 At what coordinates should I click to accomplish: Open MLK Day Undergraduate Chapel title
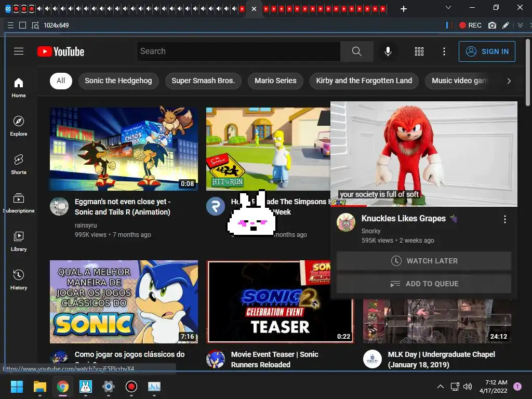pos(442,360)
